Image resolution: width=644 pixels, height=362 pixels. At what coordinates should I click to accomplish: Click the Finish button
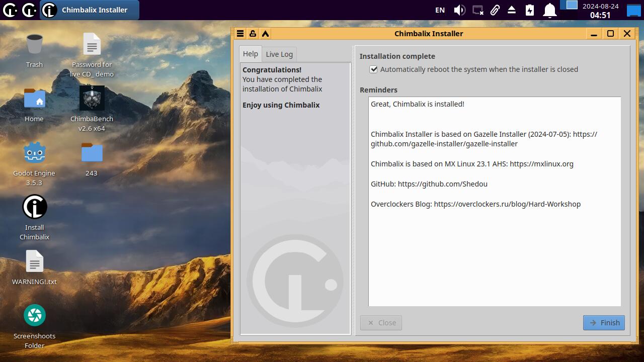[604, 323]
